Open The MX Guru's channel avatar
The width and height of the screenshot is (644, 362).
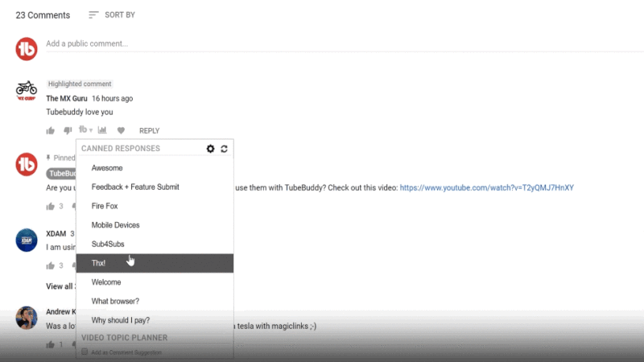coord(27,89)
